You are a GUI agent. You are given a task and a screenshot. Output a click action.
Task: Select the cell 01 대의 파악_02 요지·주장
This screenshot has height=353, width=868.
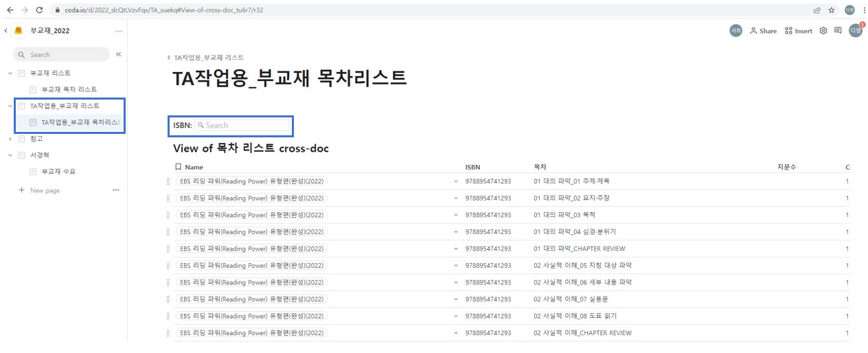tap(571, 198)
